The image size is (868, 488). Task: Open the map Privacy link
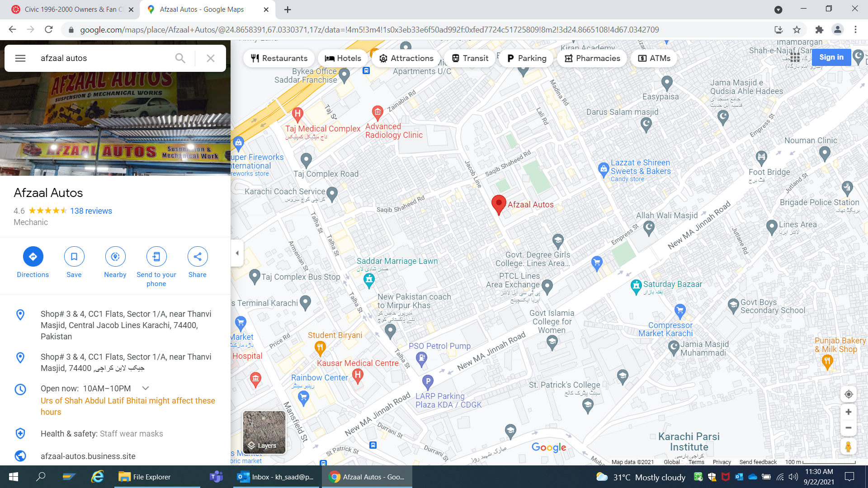click(x=722, y=462)
